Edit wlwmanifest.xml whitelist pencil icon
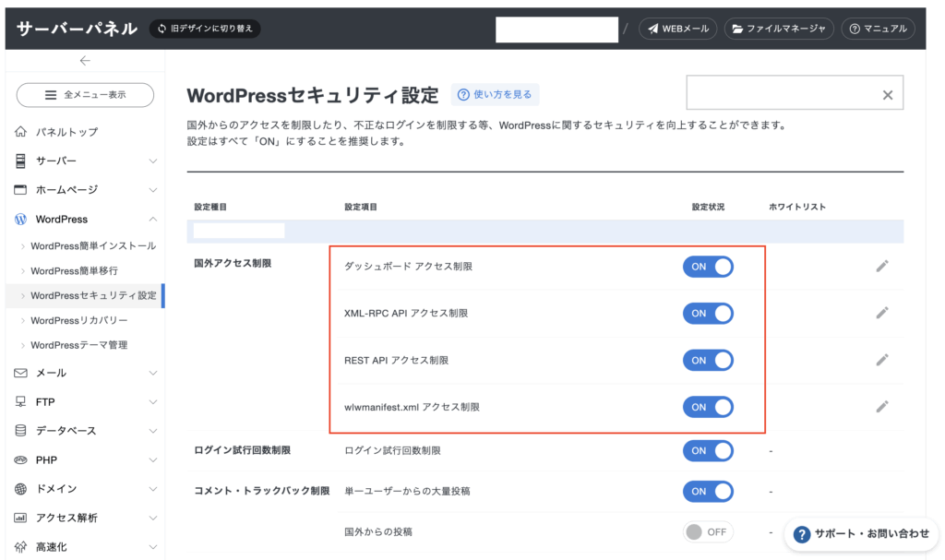This screenshot has height=560, width=945. [x=882, y=406]
